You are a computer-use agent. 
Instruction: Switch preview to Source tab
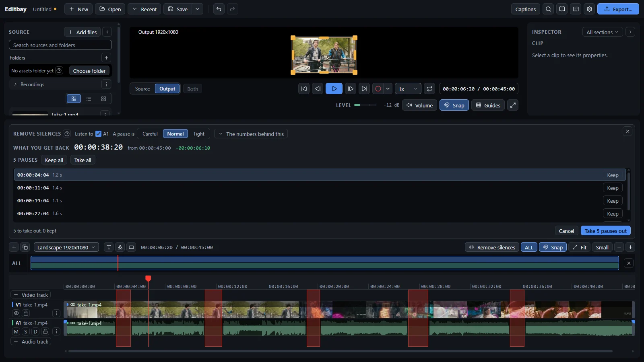click(x=142, y=89)
